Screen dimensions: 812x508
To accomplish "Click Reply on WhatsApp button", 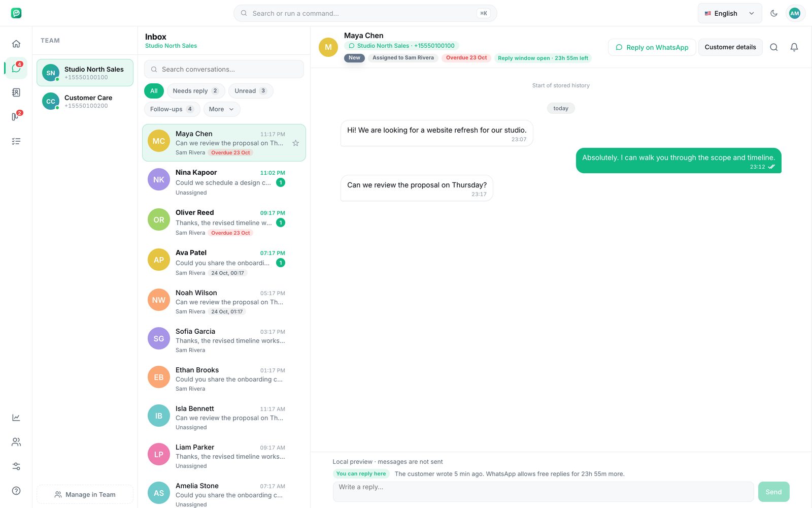I will (x=652, y=47).
